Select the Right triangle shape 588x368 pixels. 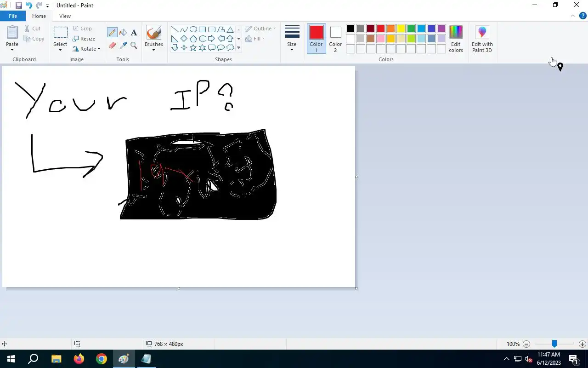[175, 39]
